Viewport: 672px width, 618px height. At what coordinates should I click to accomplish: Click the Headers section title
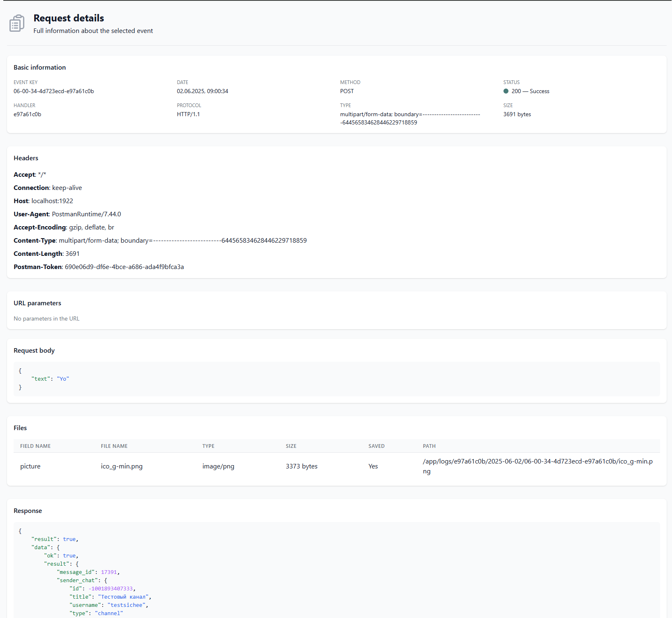(26, 158)
